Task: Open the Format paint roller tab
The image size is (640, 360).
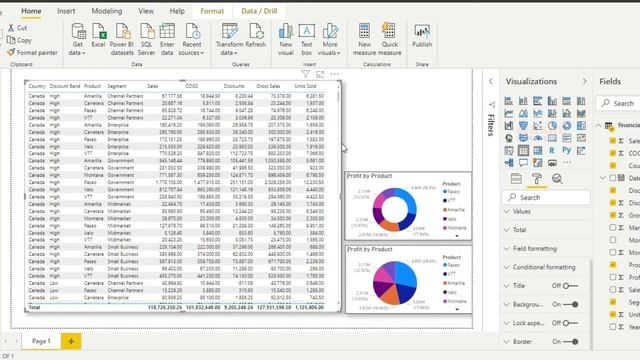Action: pyautogui.click(x=536, y=178)
